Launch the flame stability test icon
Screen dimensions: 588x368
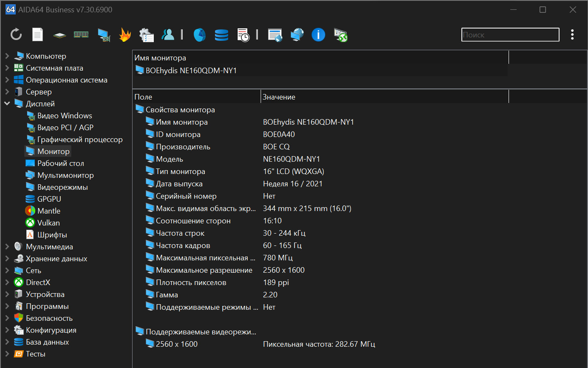click(x=124, y=34)
